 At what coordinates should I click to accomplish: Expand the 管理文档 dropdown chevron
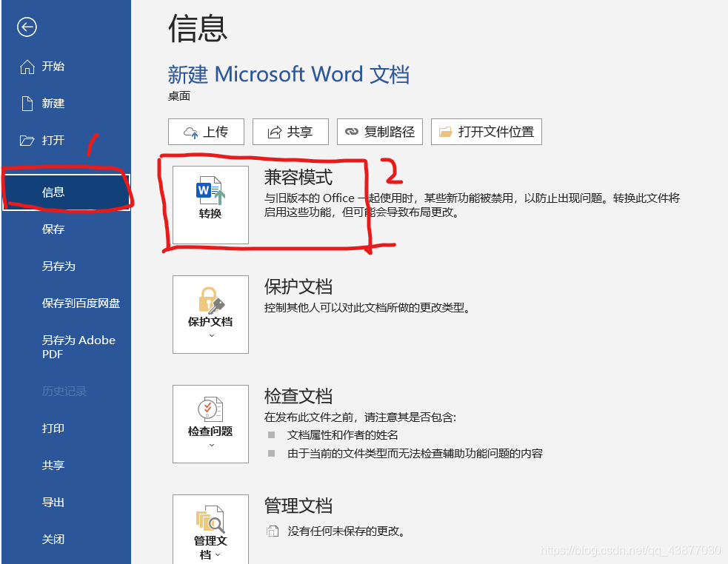click(218, 554)
